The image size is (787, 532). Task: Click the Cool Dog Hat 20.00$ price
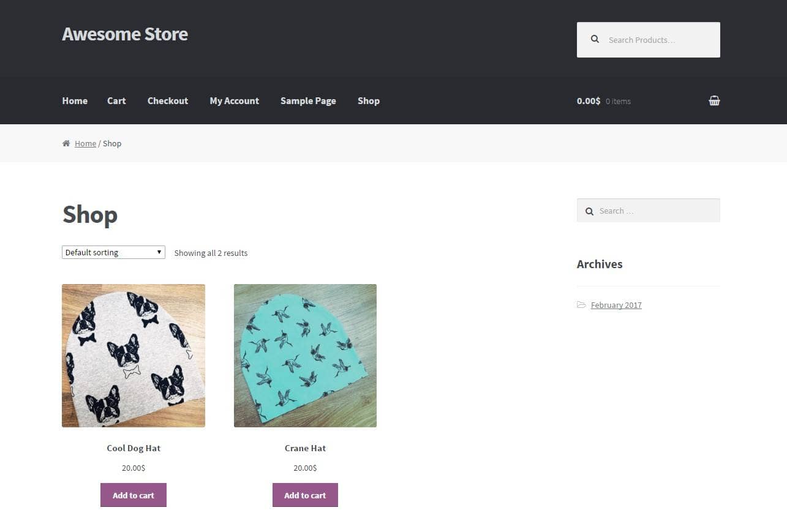[134, 468]
